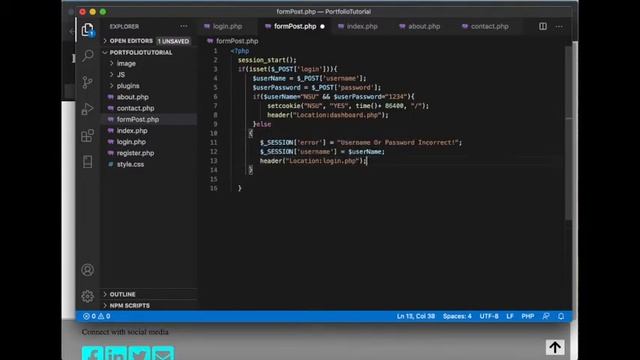Open the Accounts menu icon
The height and width of the screenshot is (360, 640).
[87, 270]
